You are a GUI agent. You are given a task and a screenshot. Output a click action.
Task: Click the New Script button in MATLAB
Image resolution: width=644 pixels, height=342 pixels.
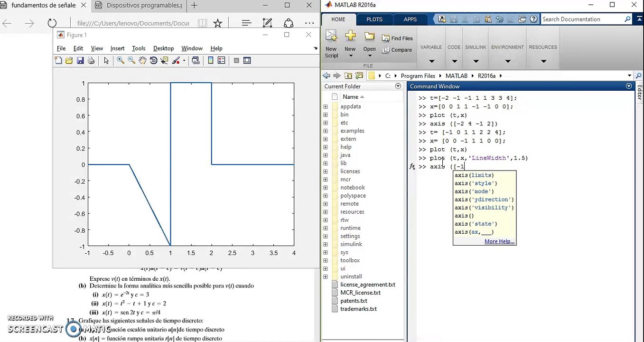coord(331,44)
